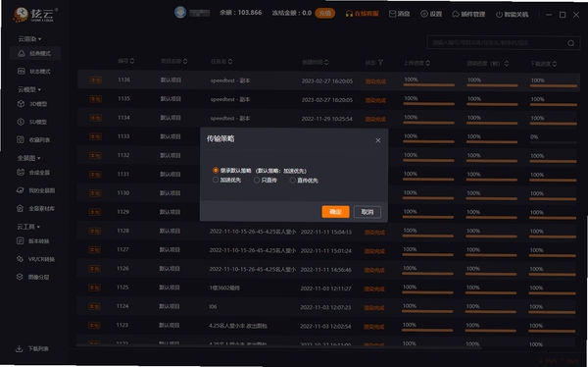Click 渲染完成 status of job 1128
The image size is (588, 367).
pos(374,233)
